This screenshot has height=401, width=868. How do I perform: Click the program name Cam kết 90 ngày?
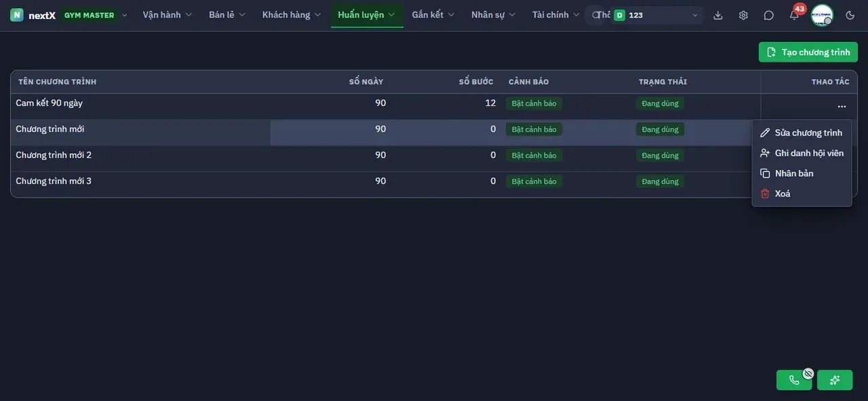[x=50, y=103]
